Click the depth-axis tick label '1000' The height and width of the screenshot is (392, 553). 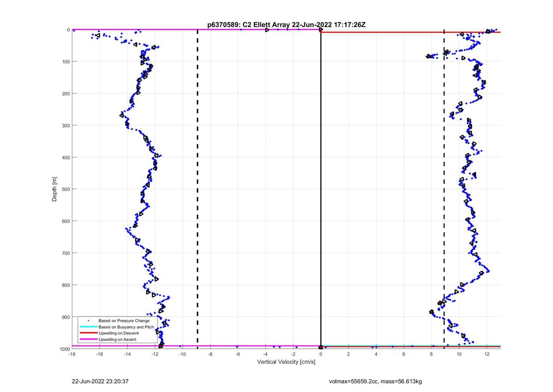click(65, 349)
